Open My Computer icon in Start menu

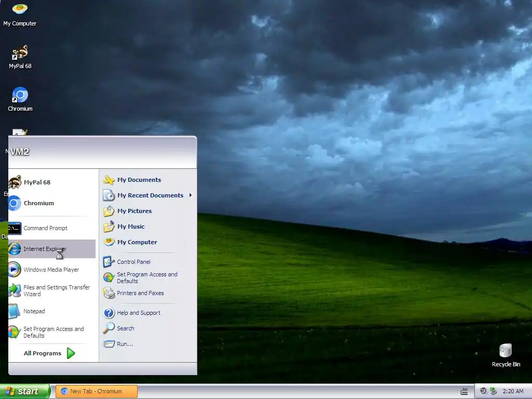click(109, 242)
